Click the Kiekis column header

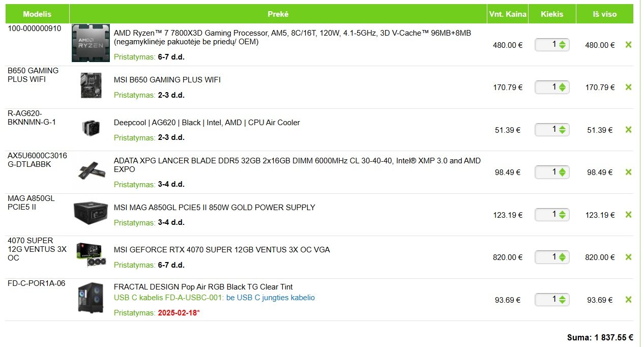tap(552, 14)
